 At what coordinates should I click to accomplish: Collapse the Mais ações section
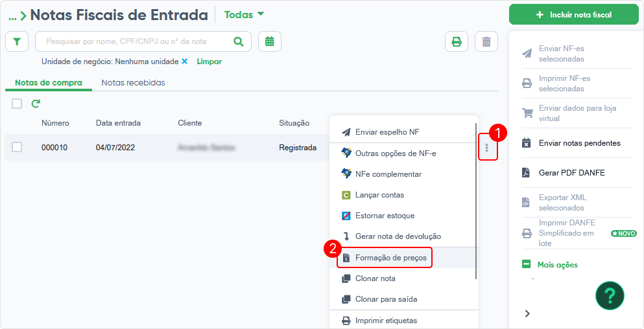pos(527,265)
